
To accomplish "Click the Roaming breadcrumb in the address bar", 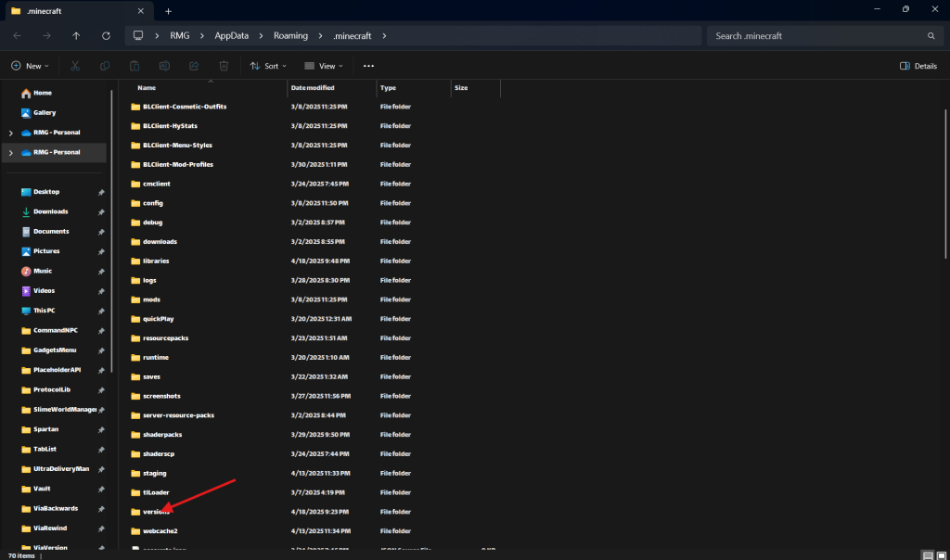I will pos(289,36).
